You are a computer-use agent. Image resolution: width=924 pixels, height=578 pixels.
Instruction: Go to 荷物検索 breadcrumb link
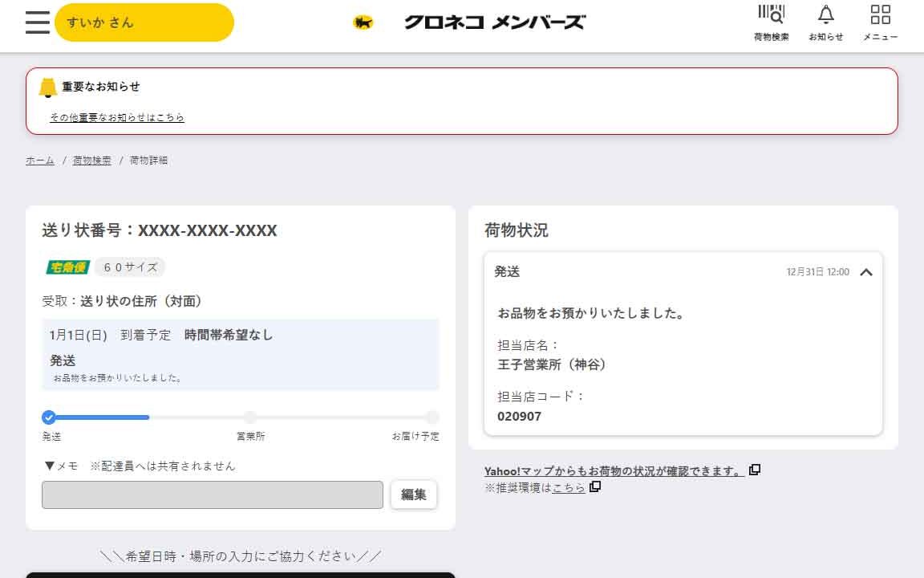click(91, 161)
